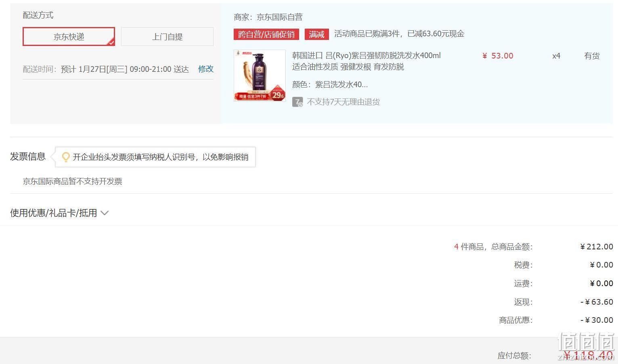Click the 配送方式 heading

tap(38, 15)
